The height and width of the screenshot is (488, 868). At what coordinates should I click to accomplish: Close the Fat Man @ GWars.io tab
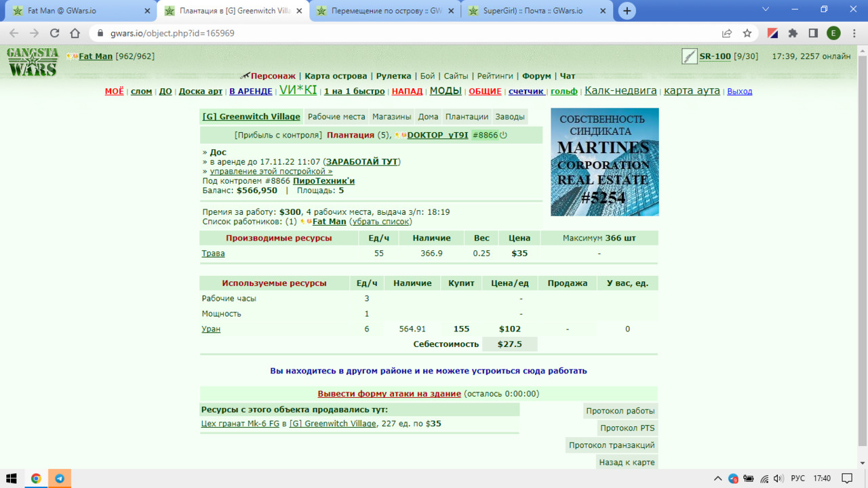147,11
